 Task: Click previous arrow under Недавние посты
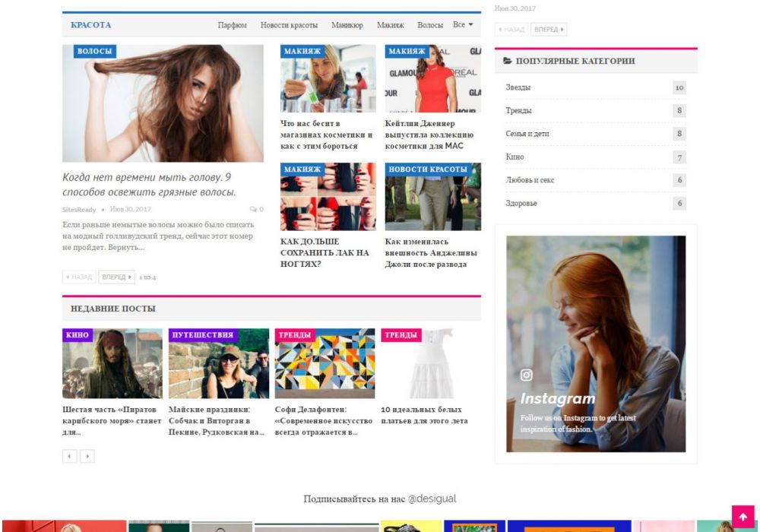70,456
